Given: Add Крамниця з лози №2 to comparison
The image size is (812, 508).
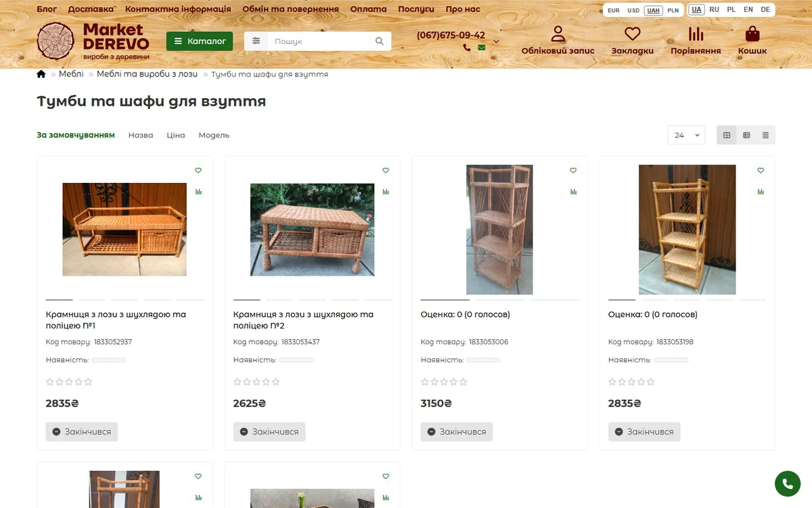Looking at the screenshot, I should [x=386, y=192].
